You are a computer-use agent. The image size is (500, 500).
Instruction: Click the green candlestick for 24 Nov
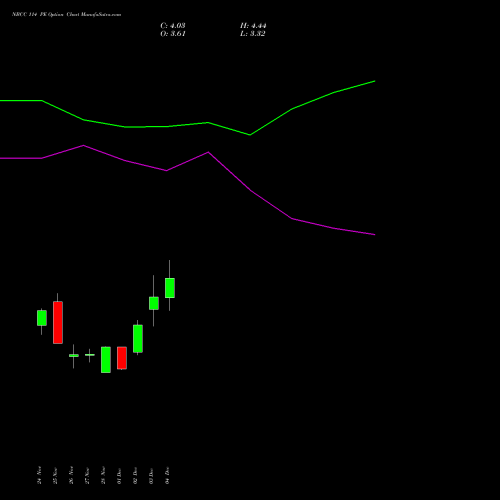(x=42, y=318)
